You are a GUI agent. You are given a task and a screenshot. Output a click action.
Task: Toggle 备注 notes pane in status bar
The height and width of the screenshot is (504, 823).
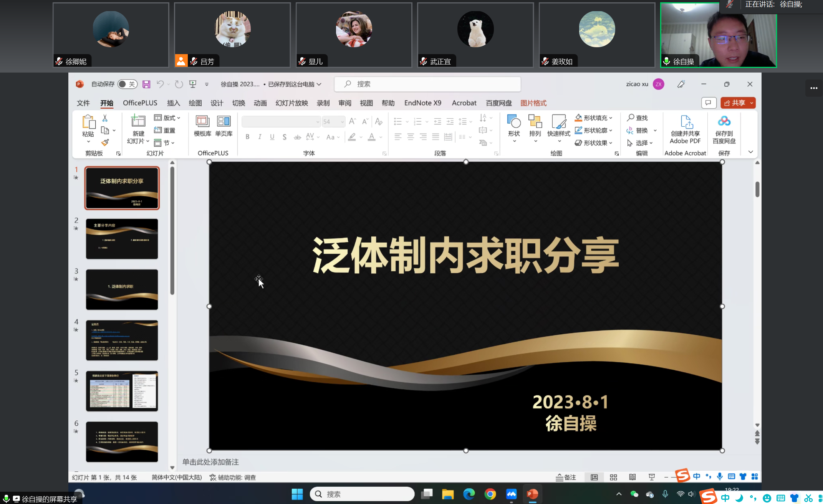click(566, 477)
